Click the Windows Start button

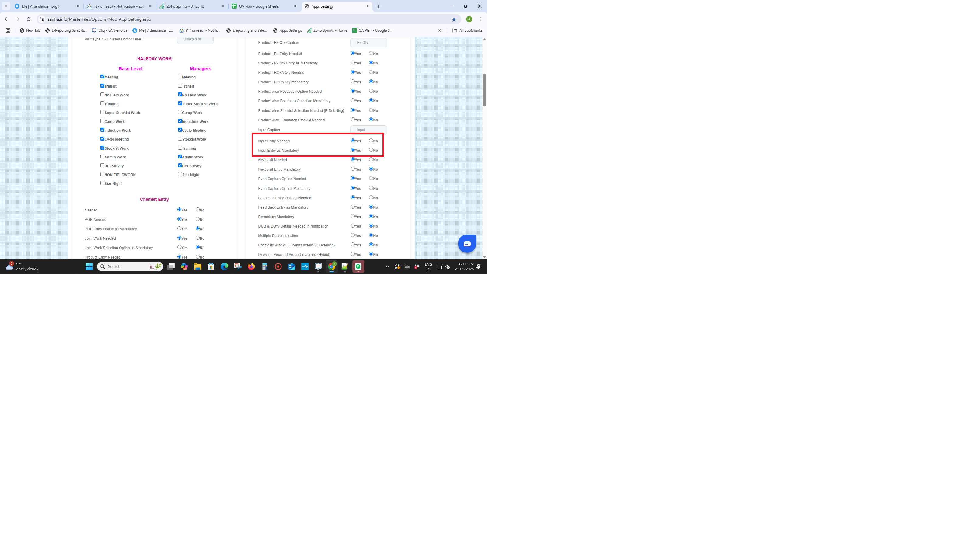pyautogui.click(x=89, y=266)
